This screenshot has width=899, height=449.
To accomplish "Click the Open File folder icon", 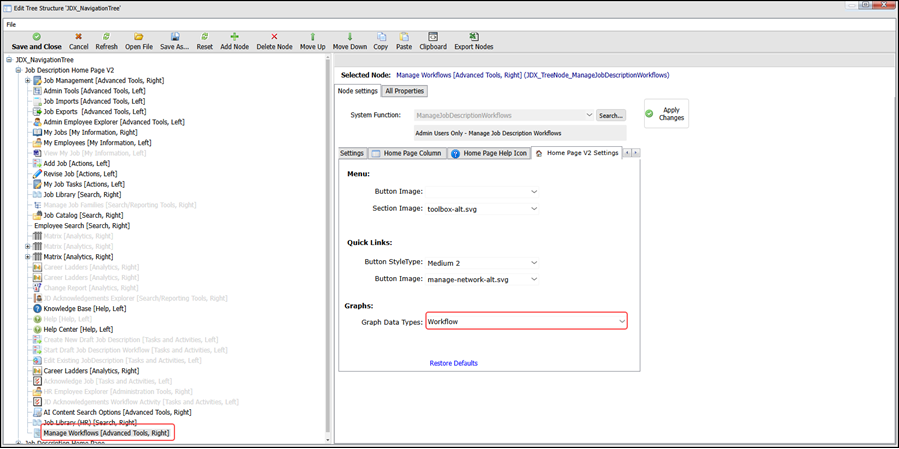I will click(139, 36).
